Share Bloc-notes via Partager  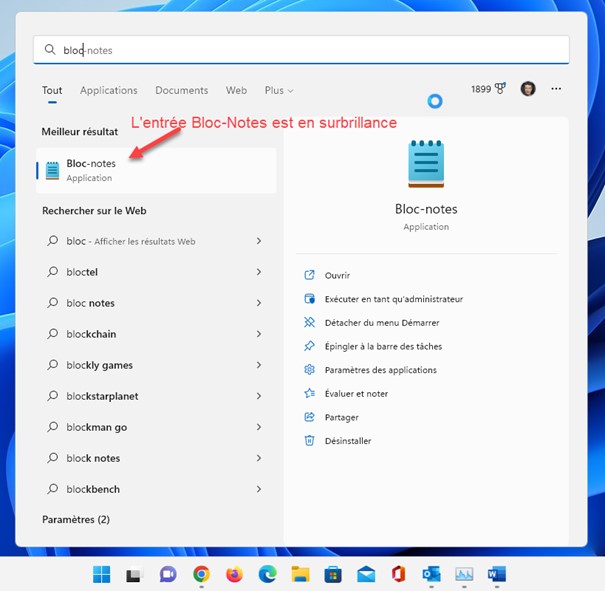(341, 417)
